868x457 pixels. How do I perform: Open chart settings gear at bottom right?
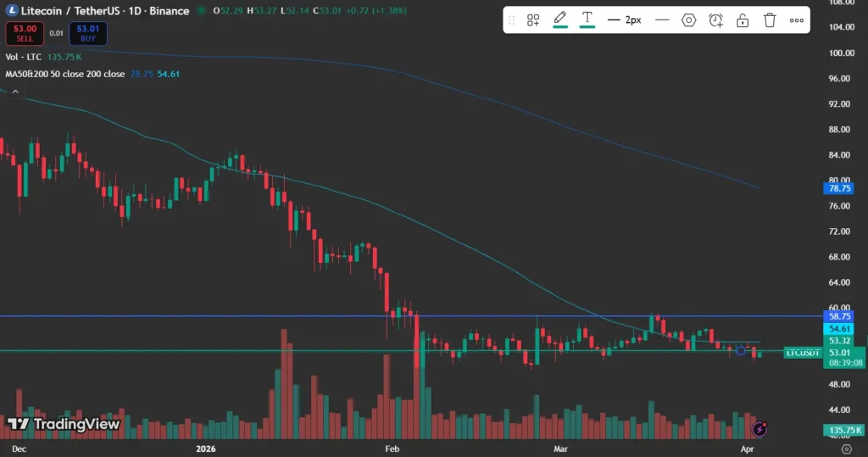[847, 449]
